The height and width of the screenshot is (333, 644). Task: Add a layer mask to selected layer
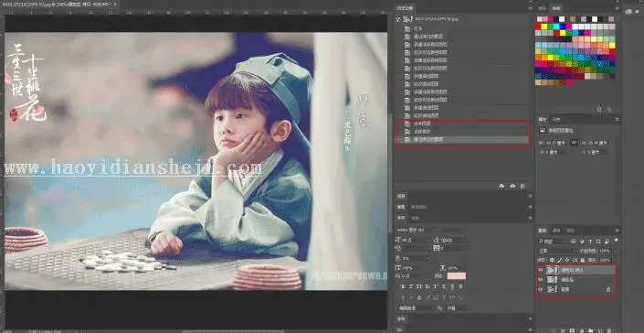[x=572, y=330]
